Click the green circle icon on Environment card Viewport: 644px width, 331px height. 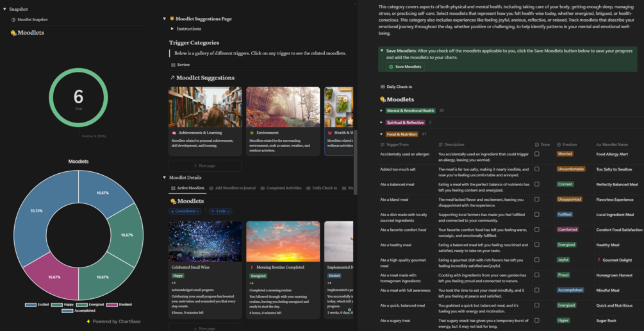pyautogui.click(x=252, y=133)
